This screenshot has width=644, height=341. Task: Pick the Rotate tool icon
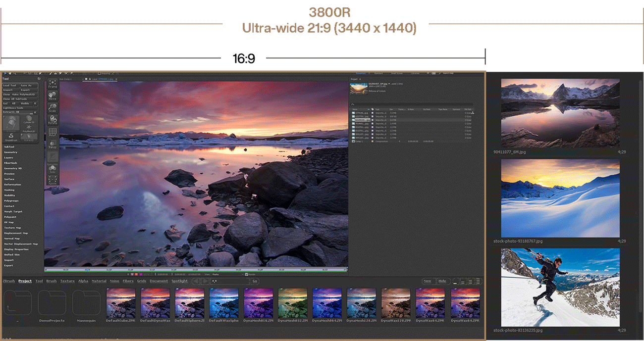click(53, 120)
